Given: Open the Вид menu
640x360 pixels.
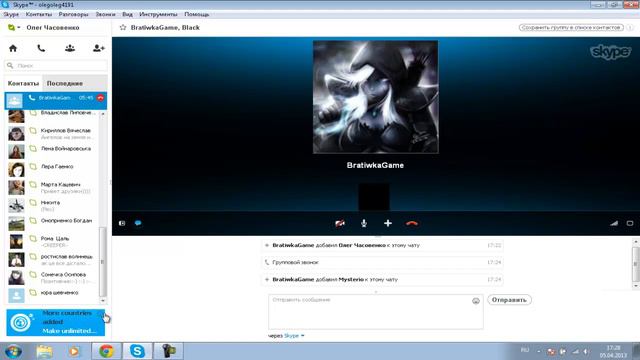Looking at the screenshot, I should click(x=127, y=14).
